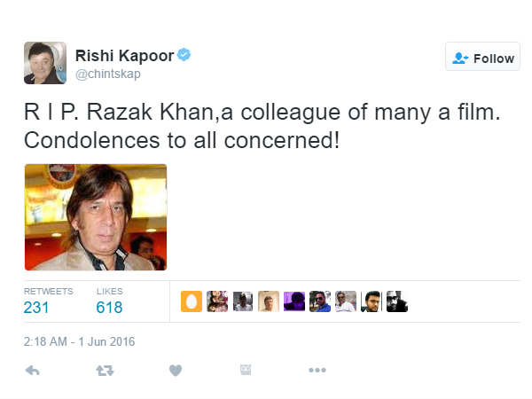View the 618 likes list

click(109, 307)
